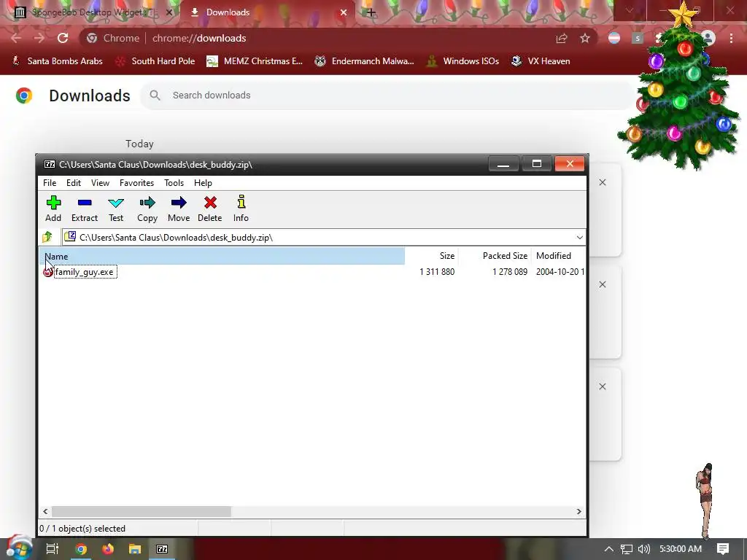Image resolution: width=747 pixels, height=560 pixels.
Task: Close the Downloads tab in Chrome
Action: click(x=344, y=12)
